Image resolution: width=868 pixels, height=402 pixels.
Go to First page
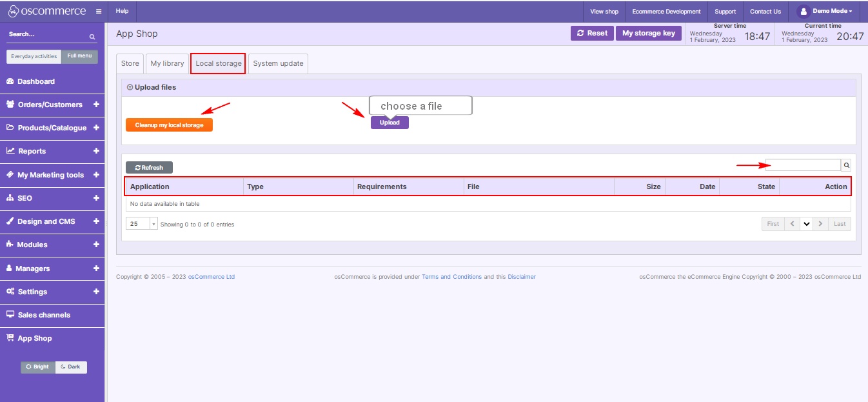pos(773,224)
